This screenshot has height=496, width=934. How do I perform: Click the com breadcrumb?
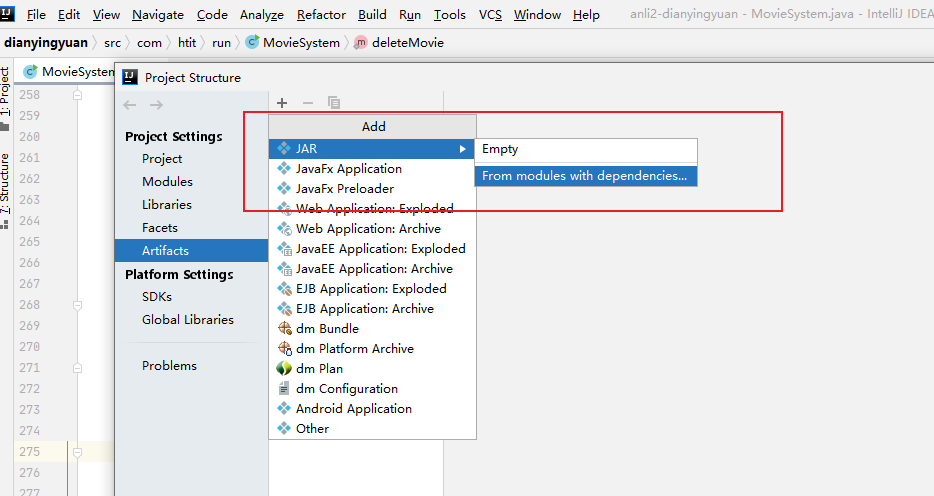pos(149,43)
